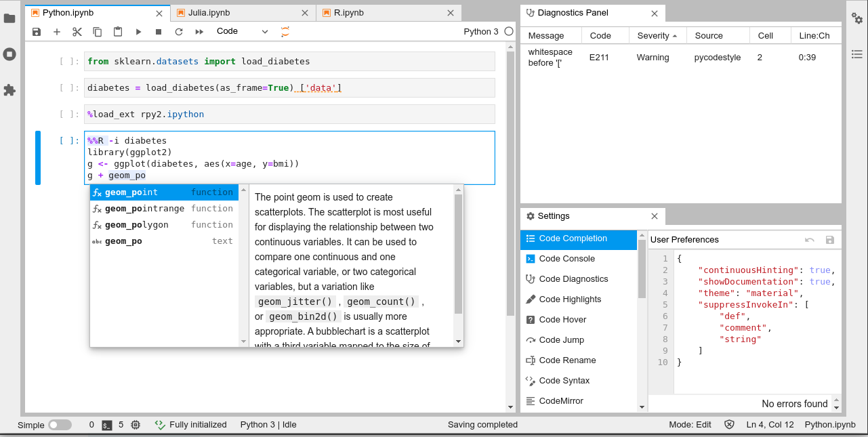868x437 pixels.
Task: Close the Settings tab
Action: pos(655,216)
